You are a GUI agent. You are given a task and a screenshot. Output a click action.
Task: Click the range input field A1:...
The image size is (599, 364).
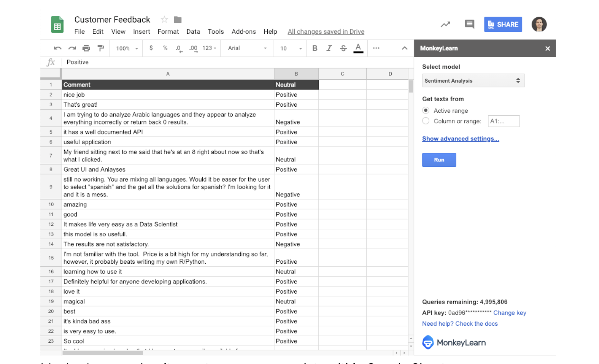point(503,121)
